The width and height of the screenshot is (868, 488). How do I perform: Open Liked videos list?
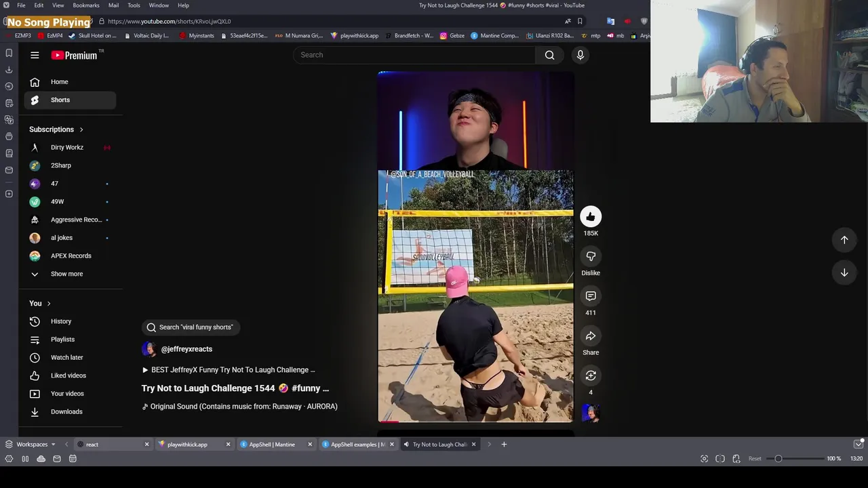pos(71,375)
